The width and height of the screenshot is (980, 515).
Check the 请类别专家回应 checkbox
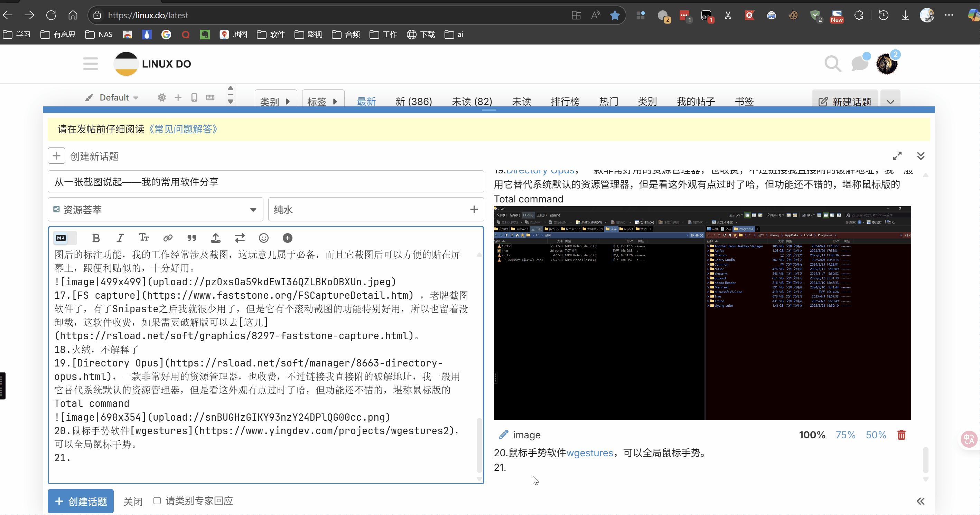157,500
